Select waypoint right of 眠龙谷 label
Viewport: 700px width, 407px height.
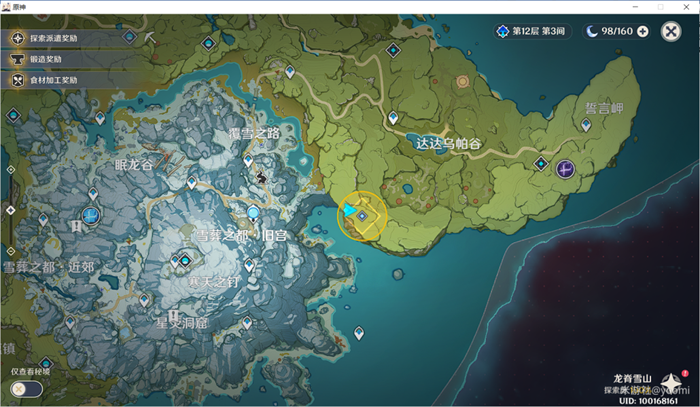pyautogui.click(x=192, y=182)
